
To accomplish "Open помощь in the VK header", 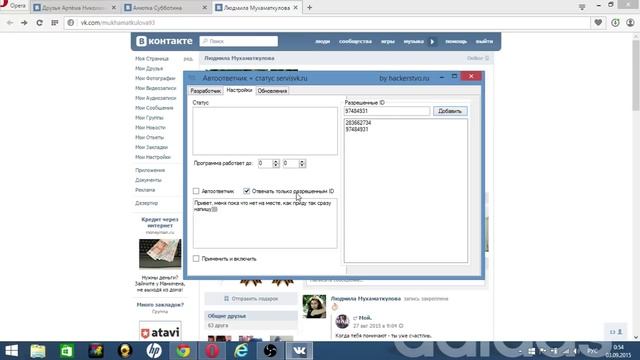I will [x=456, y=42].
